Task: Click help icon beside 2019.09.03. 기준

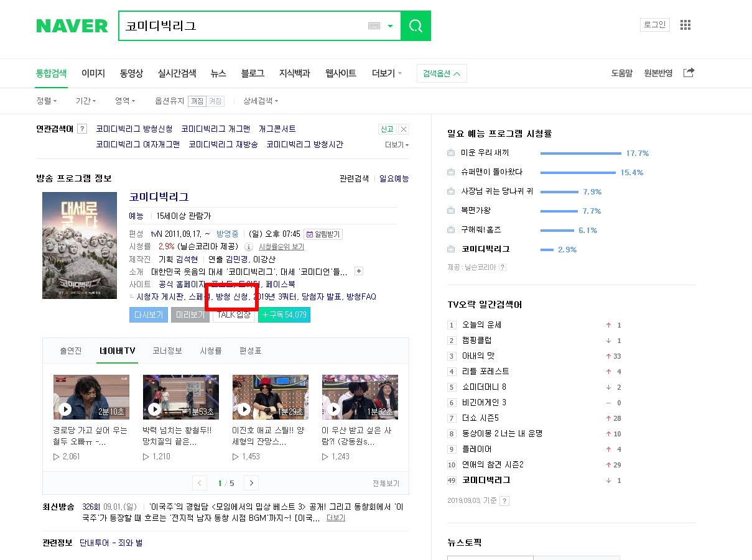Action: 504,500
